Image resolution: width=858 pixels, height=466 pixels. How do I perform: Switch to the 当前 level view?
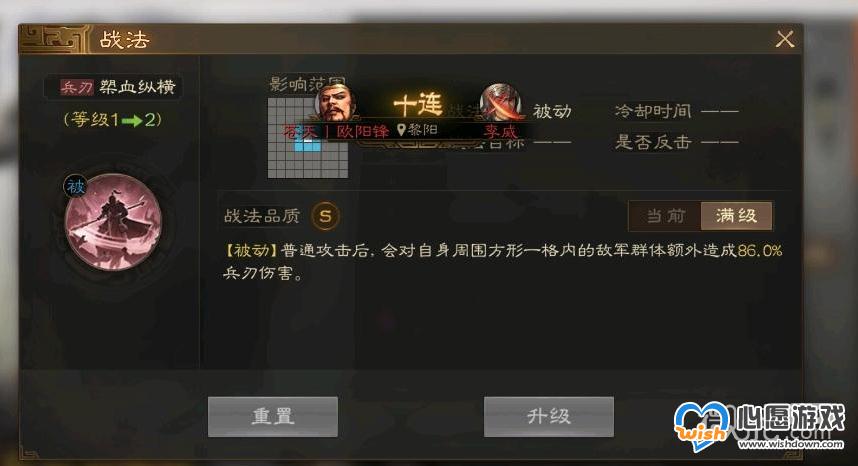(x=665, y=216)
